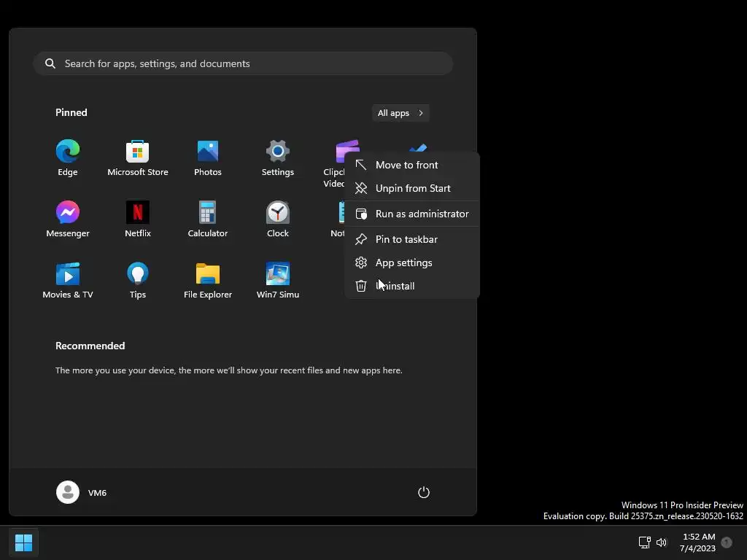
Task: Click the Pinned section heading
Action: tap(71, 112)
